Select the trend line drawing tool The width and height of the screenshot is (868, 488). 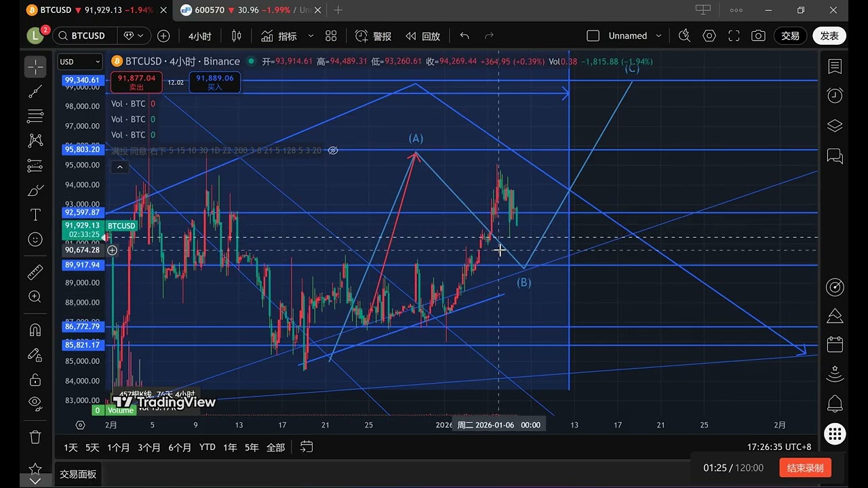click(x=35, y=91)
